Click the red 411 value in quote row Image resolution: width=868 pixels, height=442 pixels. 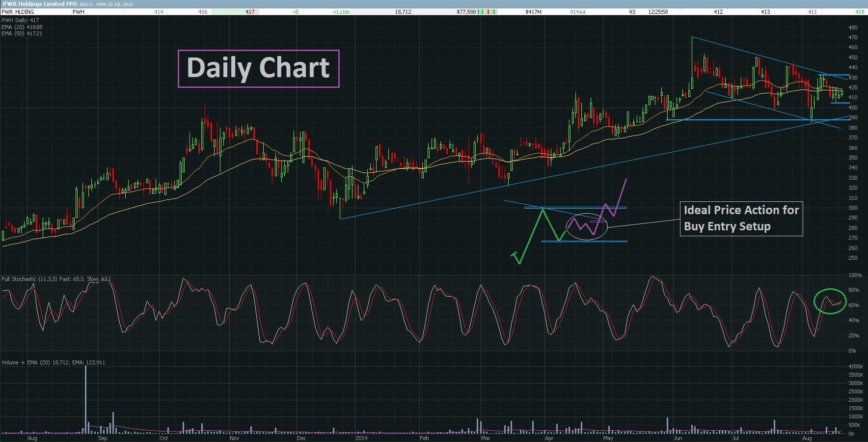(813, 12)
